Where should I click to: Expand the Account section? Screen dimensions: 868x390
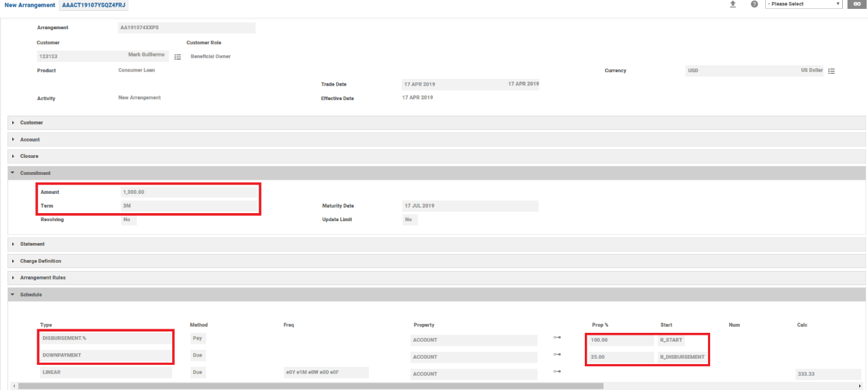coord(30,140)
